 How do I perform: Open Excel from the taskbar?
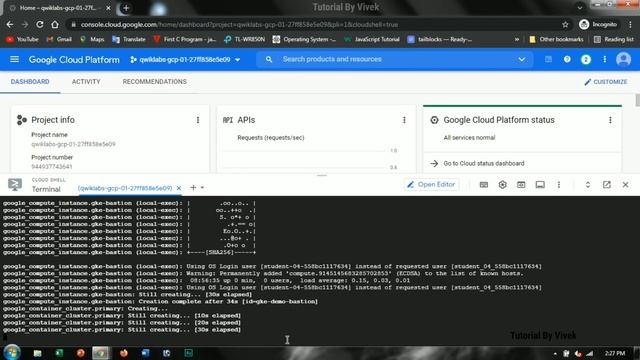59,353
